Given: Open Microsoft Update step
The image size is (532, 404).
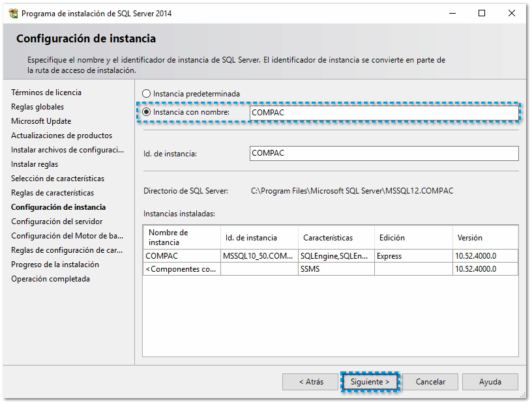Looking at the screenshot, I should (x=41, y=121).
